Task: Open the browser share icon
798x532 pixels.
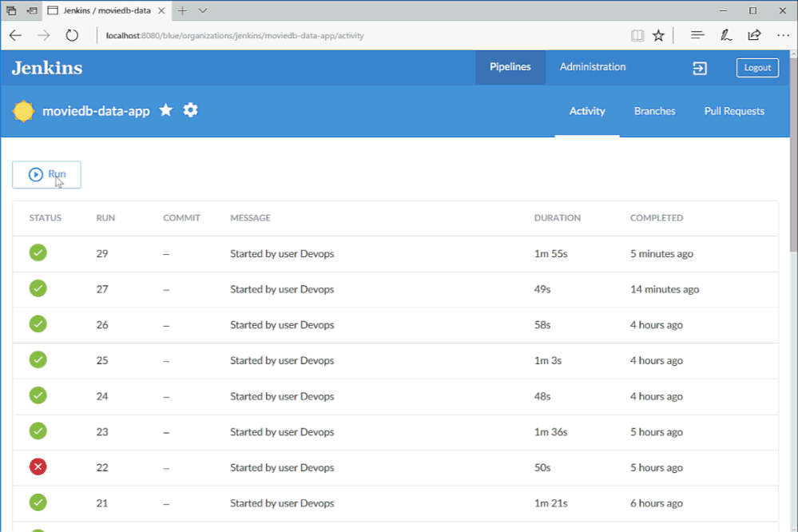Action: [x=754, y=35]
